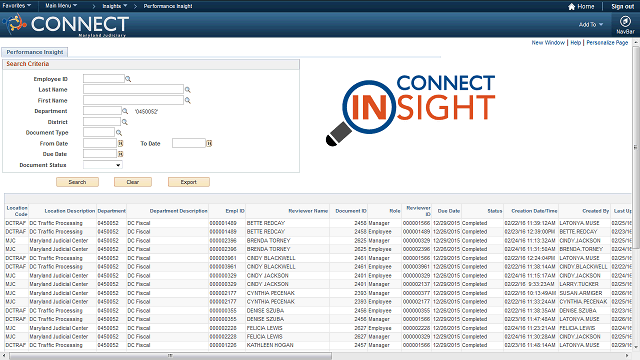Click the Export button
Image resolution: width=640 pixels, height=360 pixels.
click(189, 182)
